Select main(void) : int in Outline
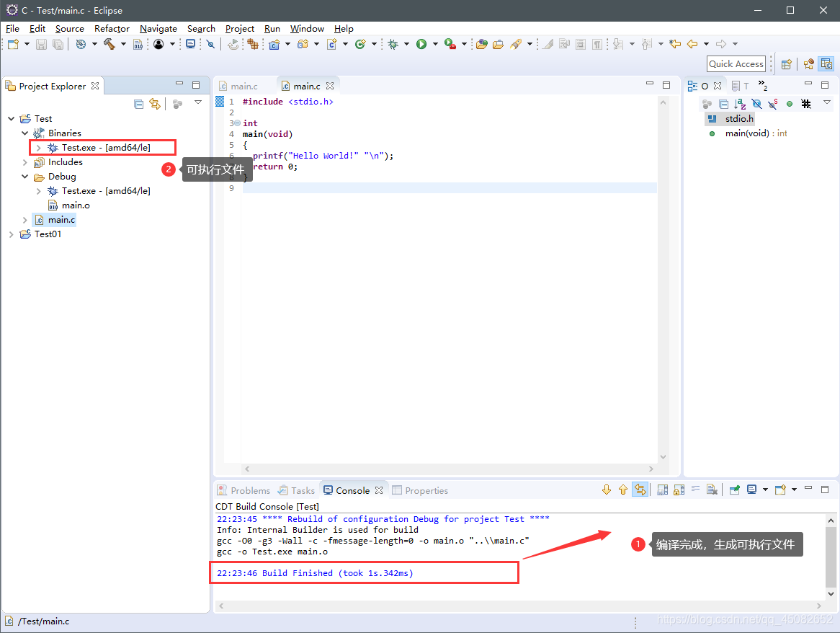Screen dimensions: 840x633 click(x=748, y=133)
